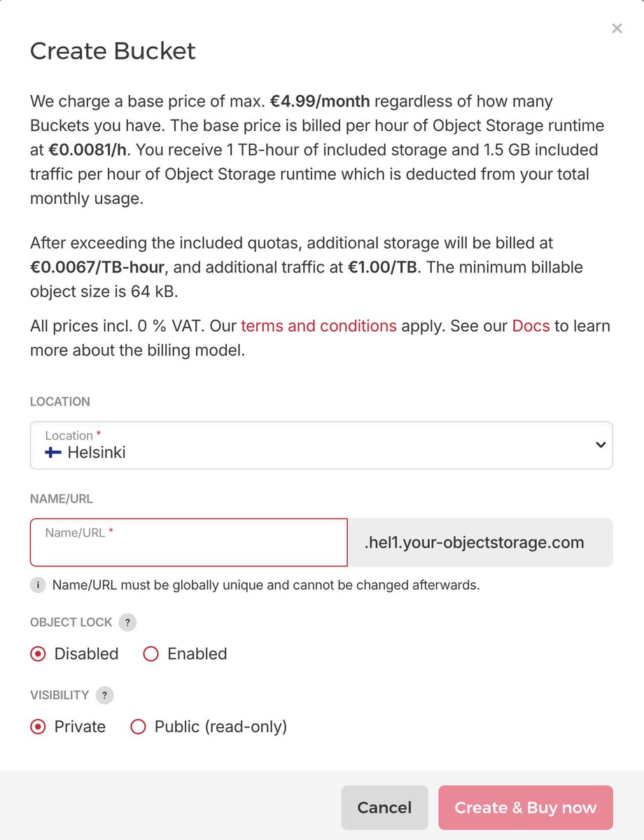Viewport: 644px width, 840px height.
Task: Click the Finland flag icon beside Helsinki
Action: tap(53, 453)
